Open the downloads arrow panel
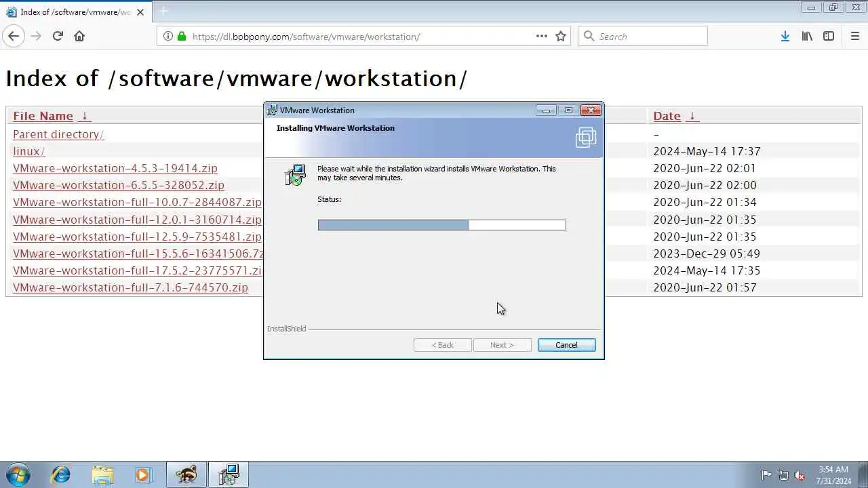868x488 pixels. coord(785,37)
